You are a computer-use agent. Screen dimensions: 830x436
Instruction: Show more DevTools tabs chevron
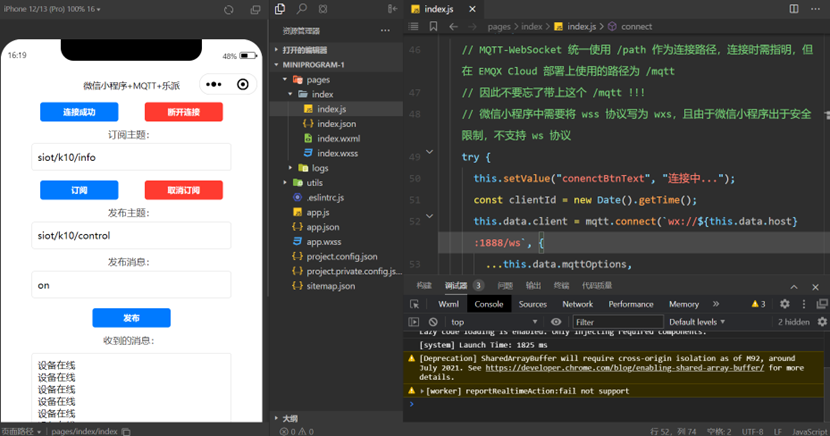716,304
